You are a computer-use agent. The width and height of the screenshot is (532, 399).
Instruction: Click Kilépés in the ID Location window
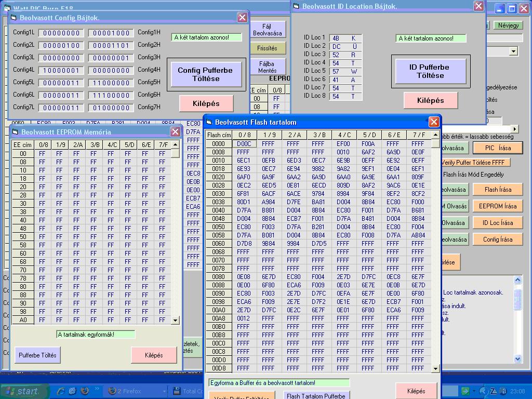(x=430, y=100)
